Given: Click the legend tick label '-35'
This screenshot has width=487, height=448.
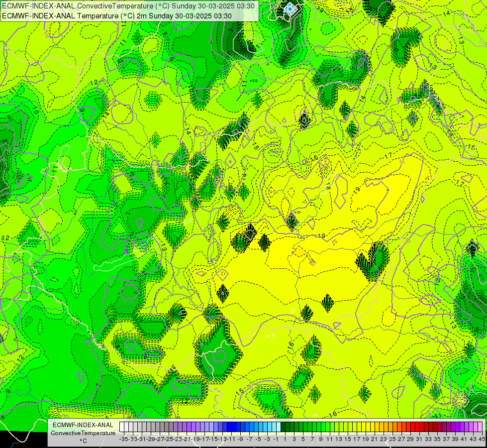Looking at the screenshot, I should tap(123, 439).
